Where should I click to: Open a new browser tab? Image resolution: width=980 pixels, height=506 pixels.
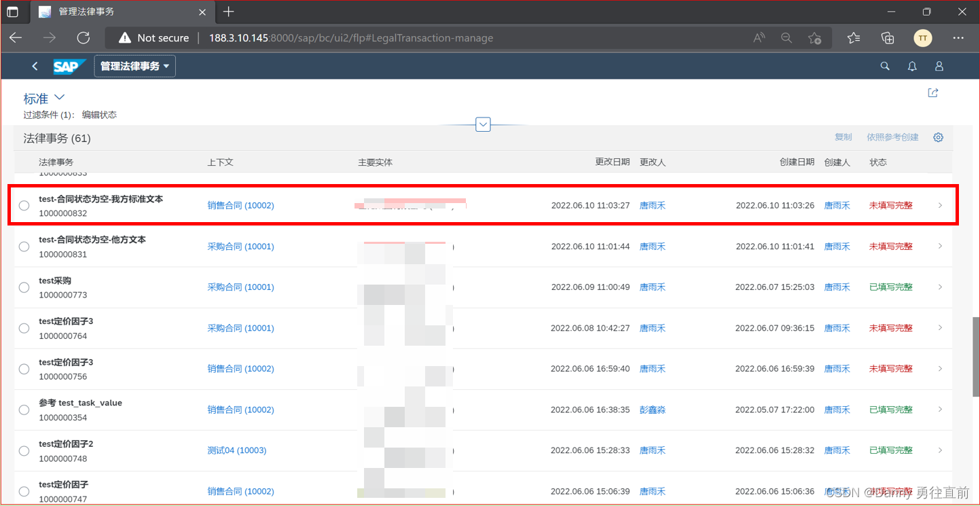point(228,12)
